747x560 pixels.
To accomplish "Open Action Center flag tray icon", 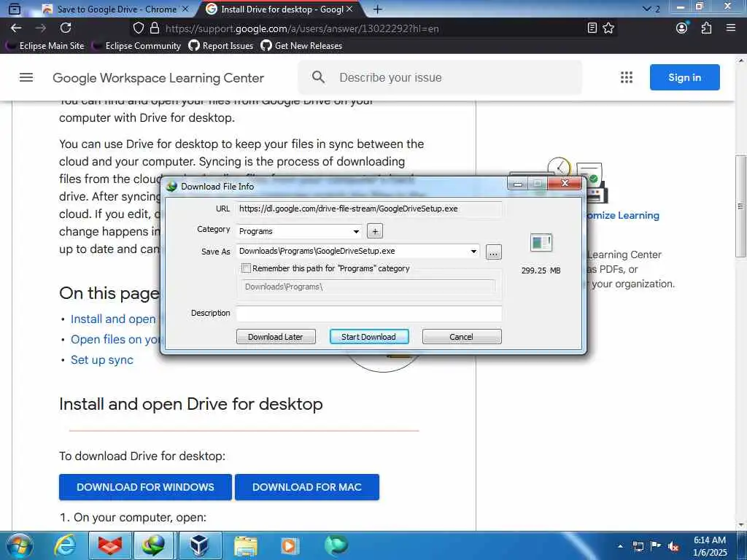I will (x=656, y=545).
